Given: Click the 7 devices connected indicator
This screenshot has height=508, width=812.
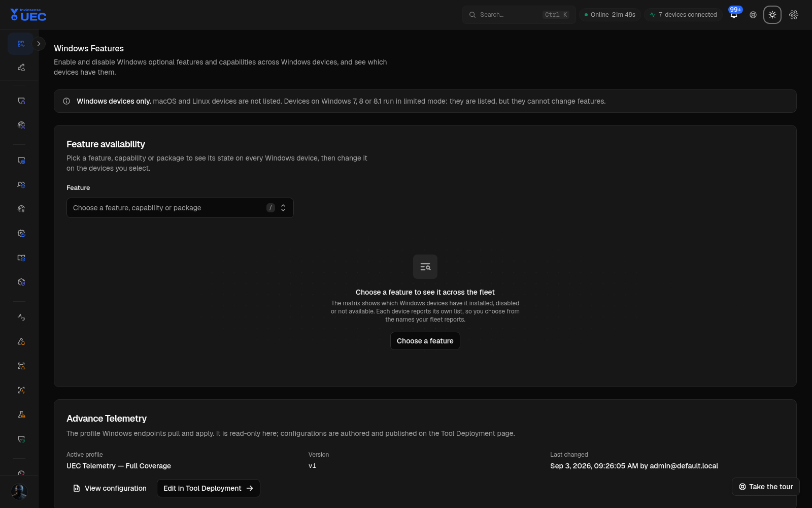Looking at the screenshot, I should click(x=683, y=15).
